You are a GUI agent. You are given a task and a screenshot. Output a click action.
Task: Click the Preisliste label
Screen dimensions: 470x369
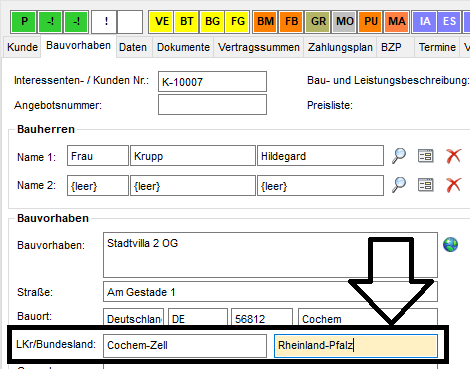(x=330, y=105)
